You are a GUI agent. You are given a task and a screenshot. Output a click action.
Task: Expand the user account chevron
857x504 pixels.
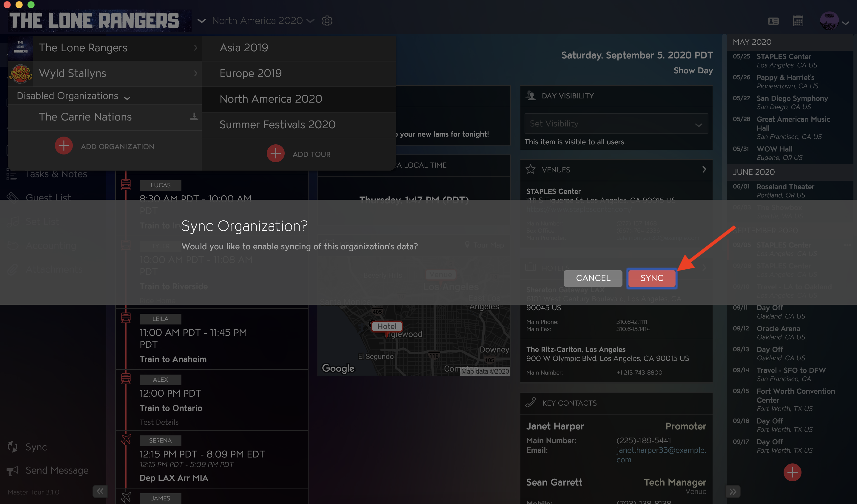click(x=846, y=23)
